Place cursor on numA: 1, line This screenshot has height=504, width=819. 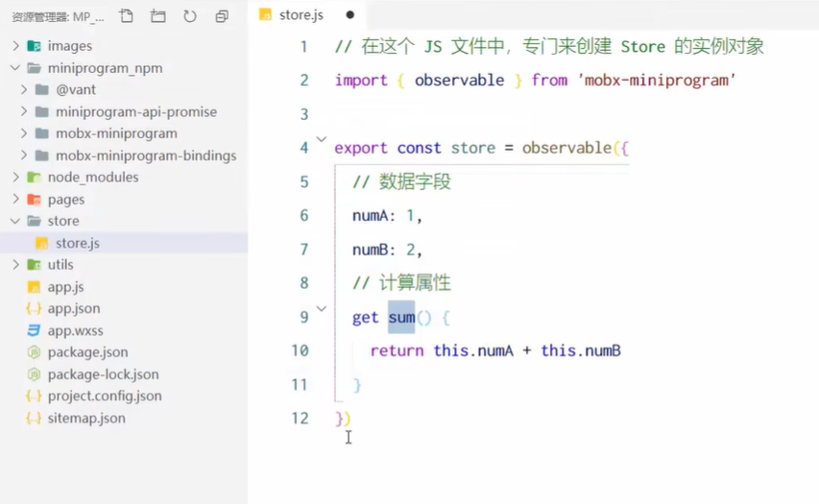pyautogui.click(x=387, y=216)
